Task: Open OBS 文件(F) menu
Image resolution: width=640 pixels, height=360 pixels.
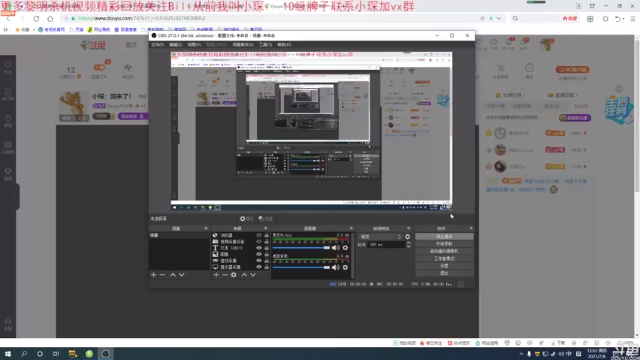Action: (x=158, y=44)
